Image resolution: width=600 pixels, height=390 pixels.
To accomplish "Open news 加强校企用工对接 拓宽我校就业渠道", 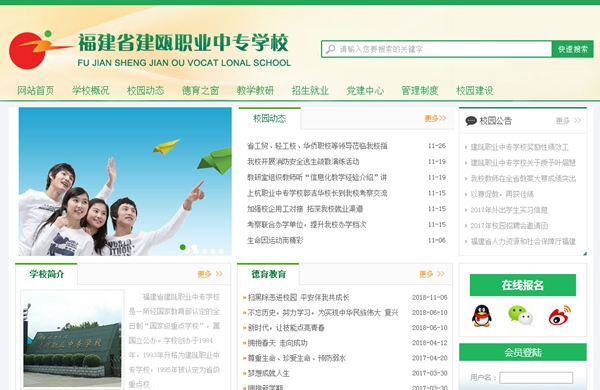I will tap(305, 209).
